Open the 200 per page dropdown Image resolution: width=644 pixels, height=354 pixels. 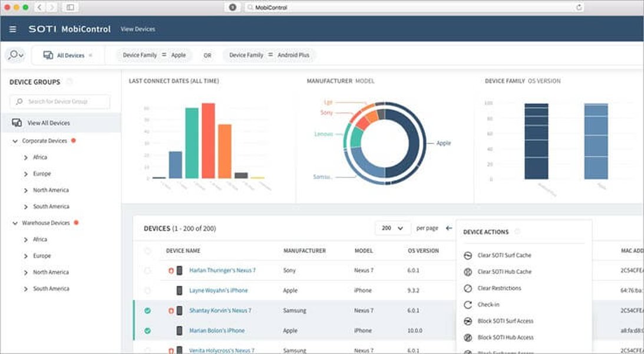click(x=392, y=228)
